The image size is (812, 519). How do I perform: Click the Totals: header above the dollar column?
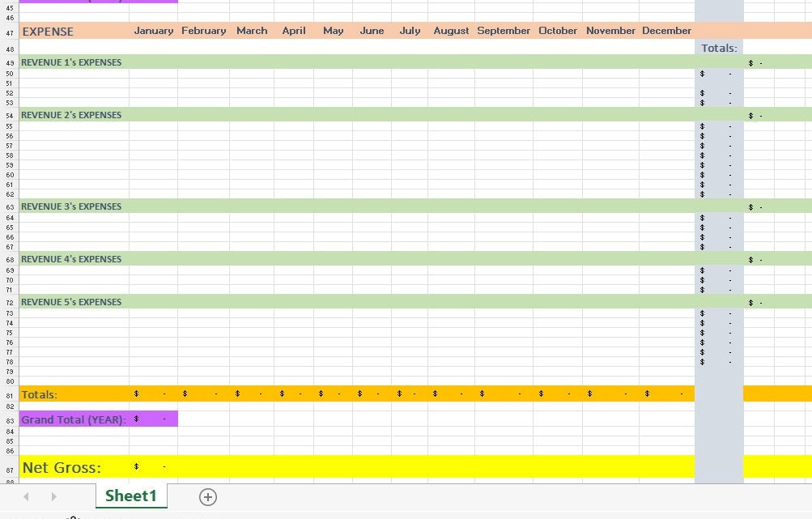pyautogui.click(x=719, y=48)
